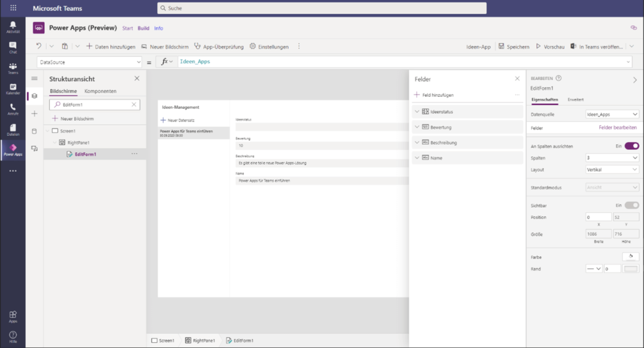
Task: Open the data cylinder icon in left rail
Action: [x=35, y=131]
